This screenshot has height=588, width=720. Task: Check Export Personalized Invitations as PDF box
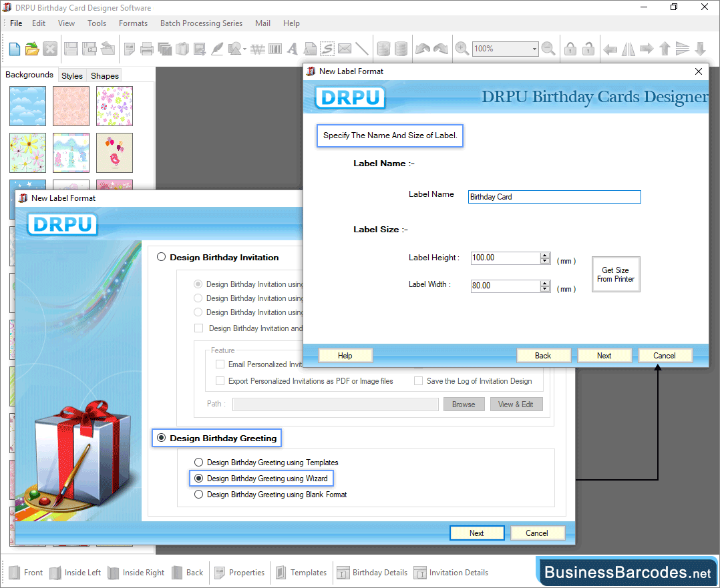[x=220, y=381]
